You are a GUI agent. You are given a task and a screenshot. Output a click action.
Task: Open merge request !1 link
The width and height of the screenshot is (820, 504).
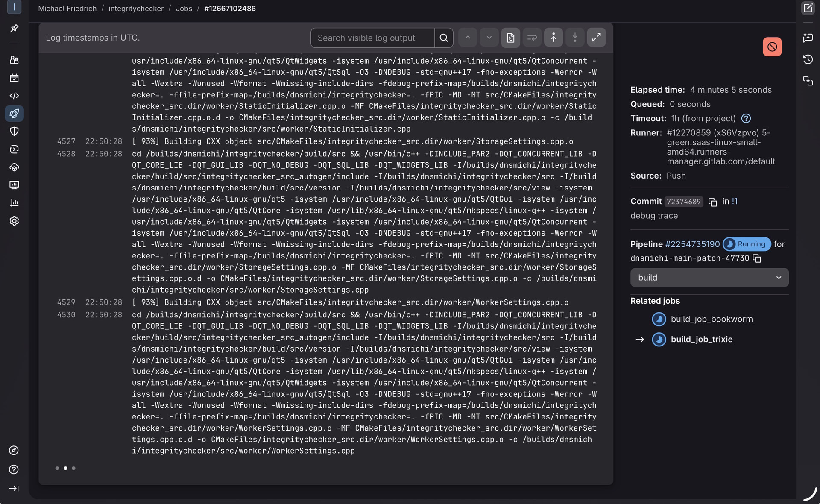734,201
